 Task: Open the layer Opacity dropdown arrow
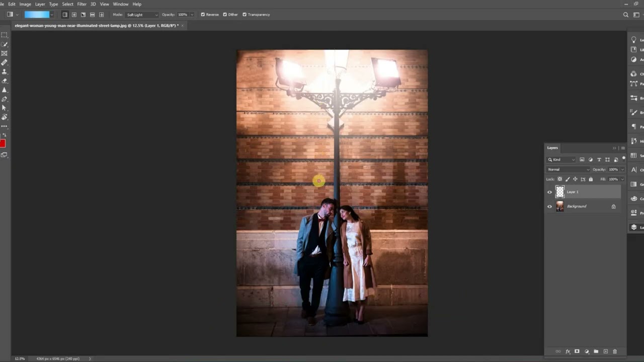coord(622,169)
